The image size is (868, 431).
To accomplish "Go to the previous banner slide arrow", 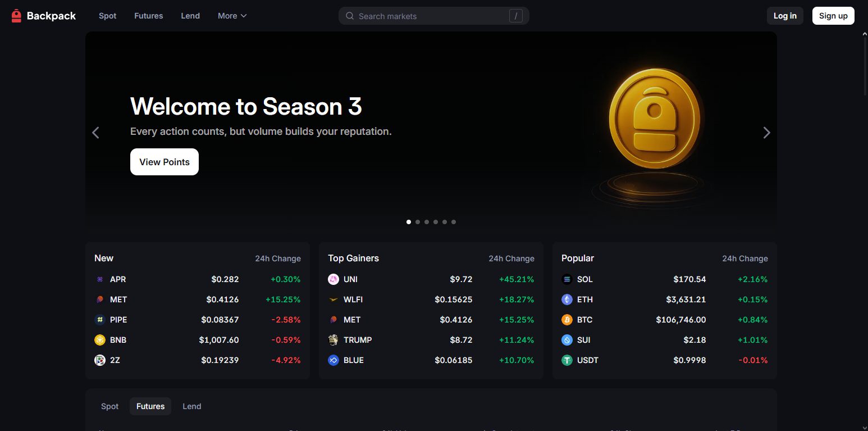I will point(96,133).
